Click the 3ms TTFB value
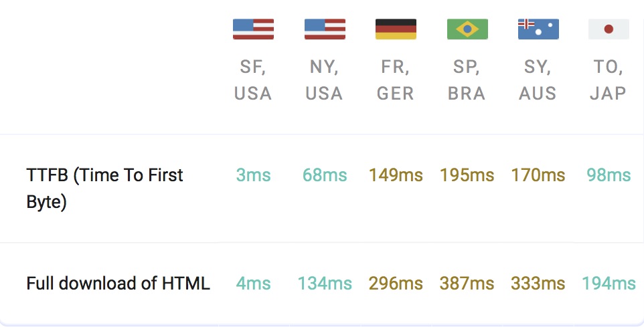Image resolution: width=644 pixels, height=327 pixels. pos(254,175)
